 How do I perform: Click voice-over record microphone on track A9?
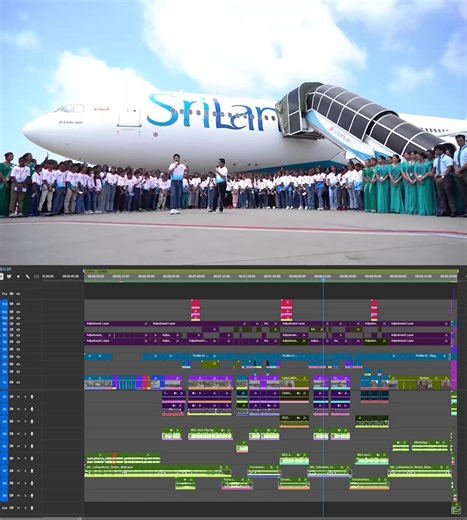pos(32,495)
